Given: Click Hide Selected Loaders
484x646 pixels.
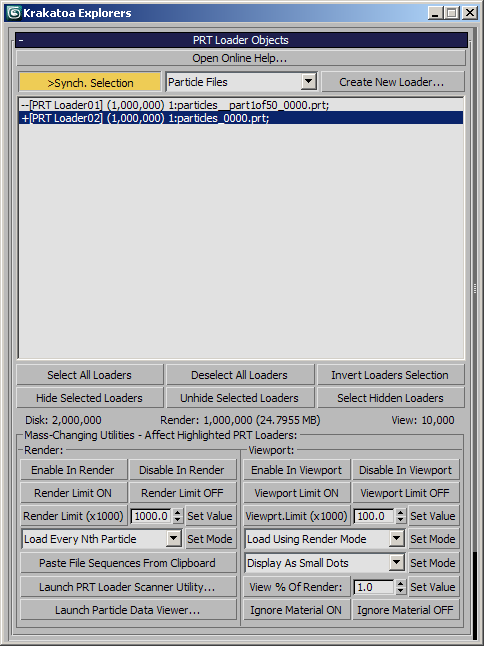Looking at the screenshot, I should click(89, 398).
